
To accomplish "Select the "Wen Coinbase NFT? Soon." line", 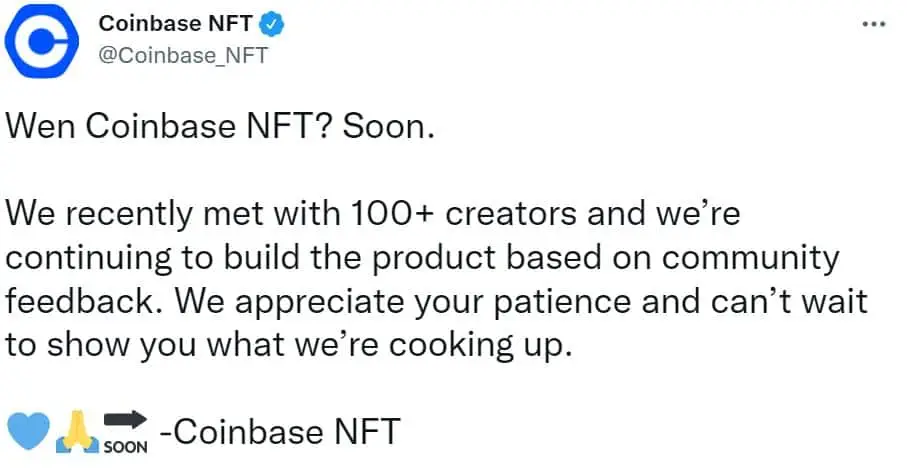I will point(220,126).
